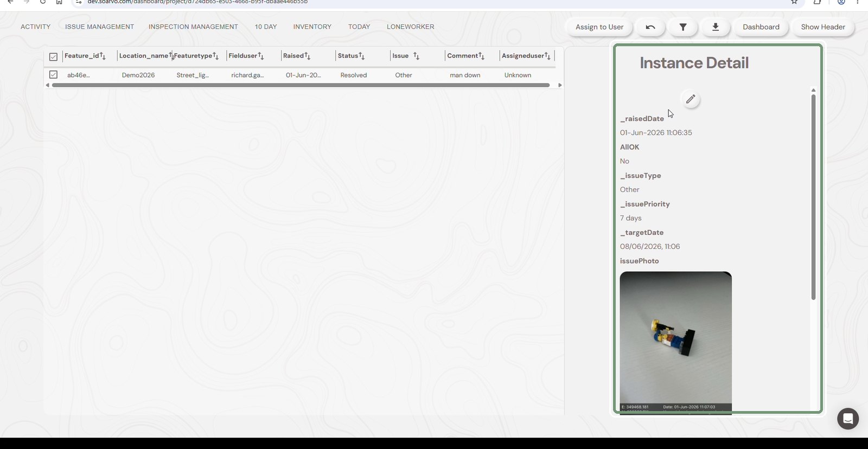Toggle the select-all header checkbox

point(53,56)
